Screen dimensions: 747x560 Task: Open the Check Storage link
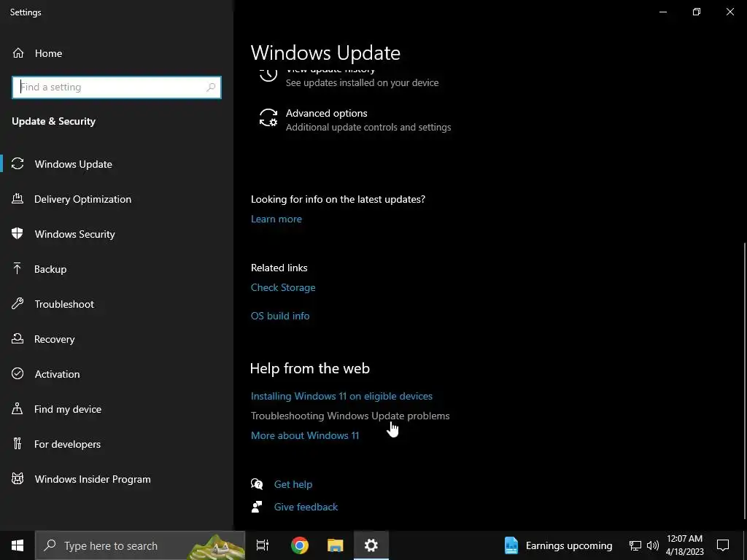tap(283, 287)
